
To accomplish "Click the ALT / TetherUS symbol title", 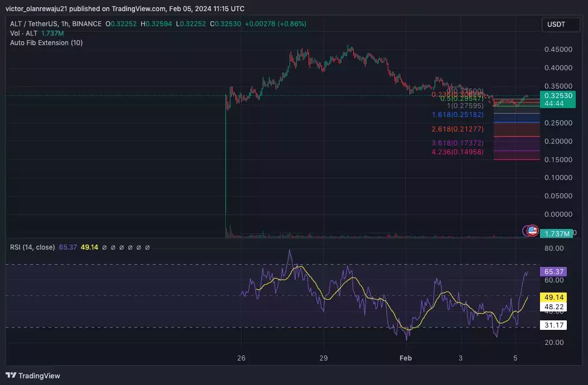I will [x=35, y=23].
